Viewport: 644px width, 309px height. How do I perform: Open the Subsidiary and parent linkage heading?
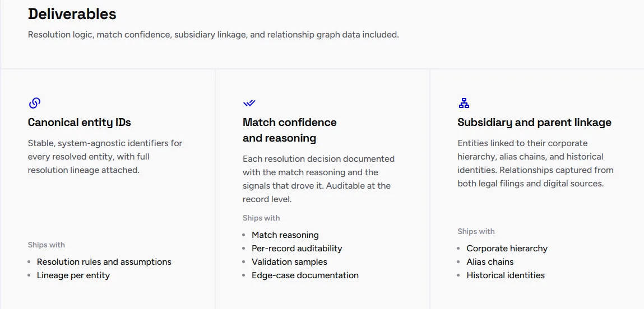pos(534,122)
